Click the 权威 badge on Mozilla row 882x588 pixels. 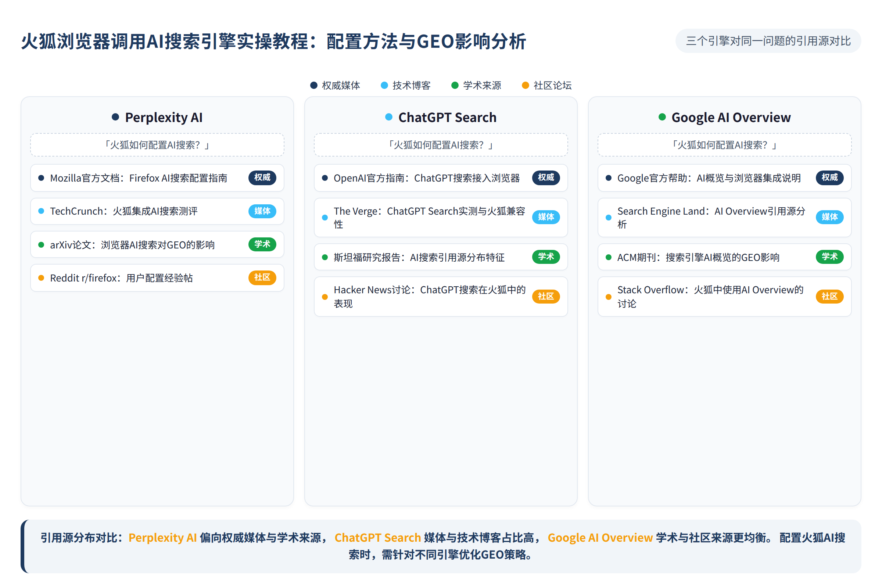[x=262, y=178]
